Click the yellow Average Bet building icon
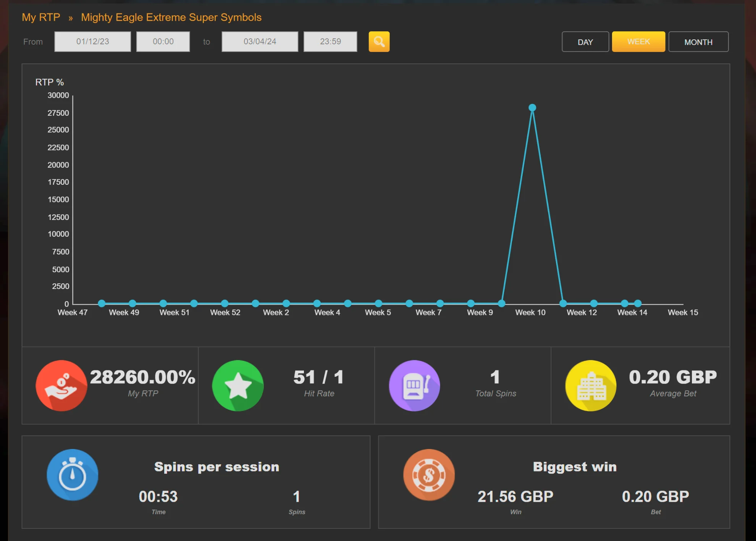 pyautogui.click(x=591, y=386)
